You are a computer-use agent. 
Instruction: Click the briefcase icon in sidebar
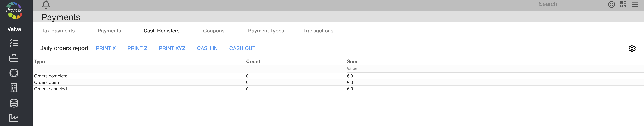(x=14, y=58)
